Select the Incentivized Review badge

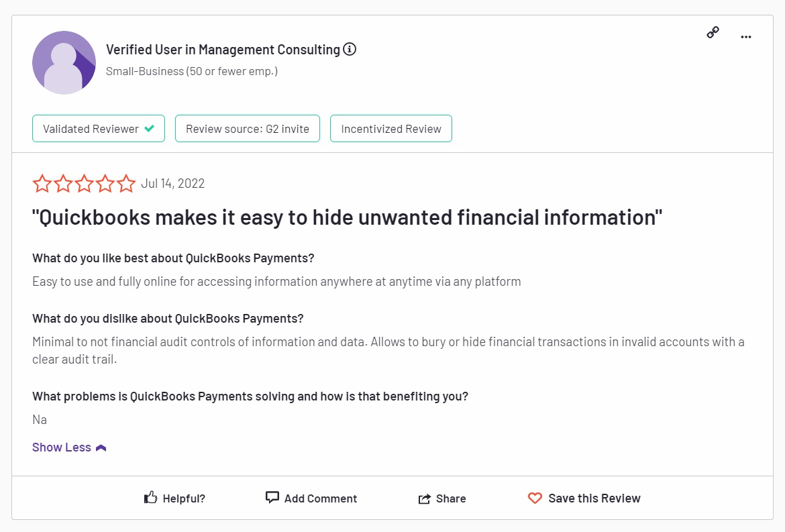click(390, 128)
